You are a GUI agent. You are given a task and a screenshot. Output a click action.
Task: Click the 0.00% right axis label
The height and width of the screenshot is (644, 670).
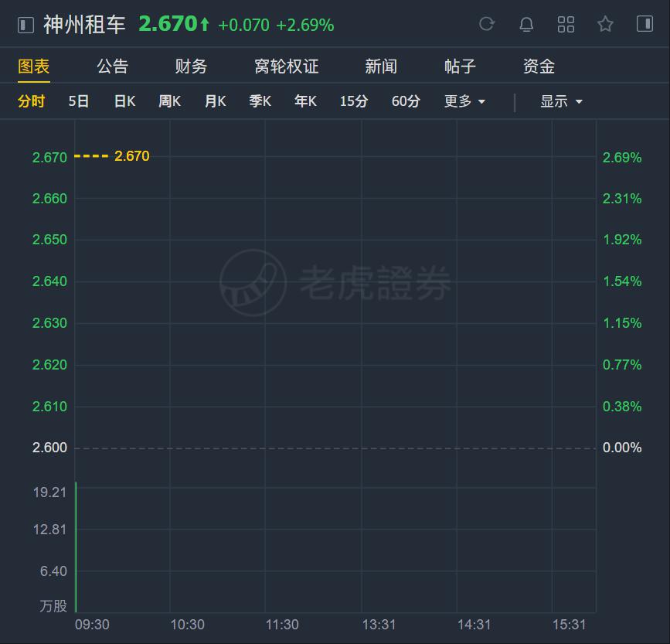(622, 448)
